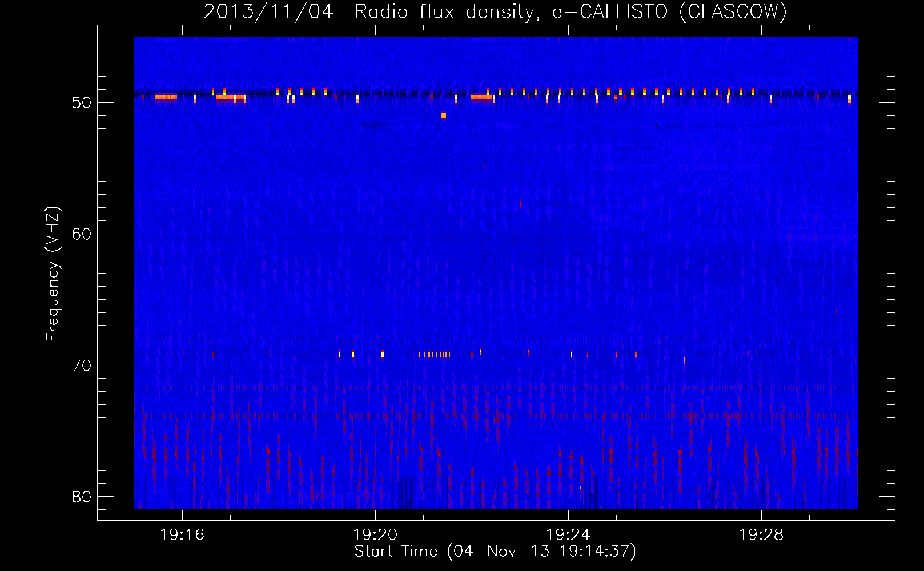
Task: Click the plot title '2013/11/04 Radio flux density'
Action: click(x=495, y=11)
